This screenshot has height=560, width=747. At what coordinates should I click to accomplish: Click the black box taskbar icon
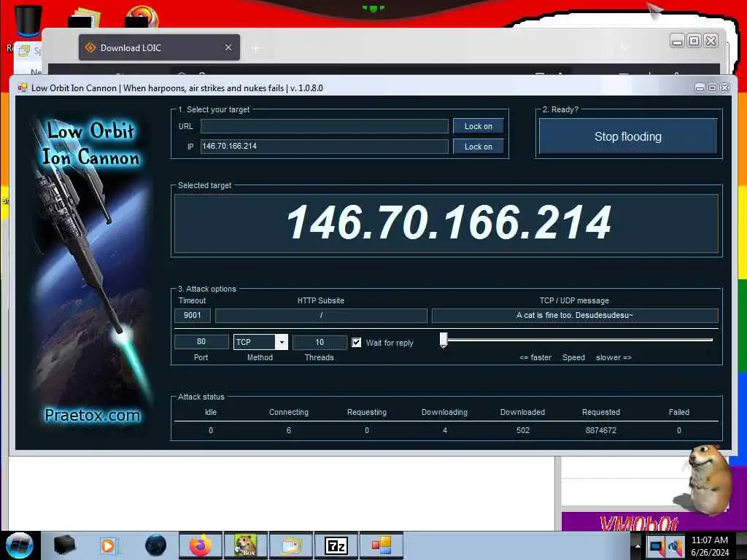pos(64,545)
